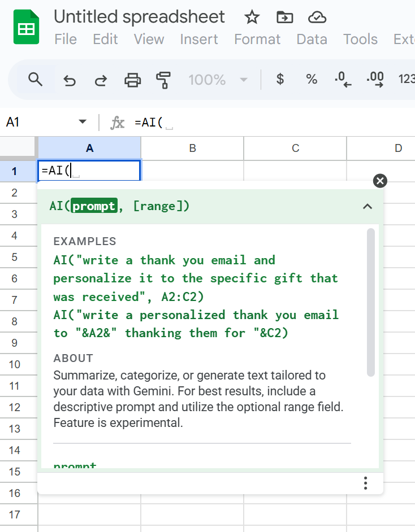The height and width of the screenshot is (532, 415).
Task: Open the Insert menu
Action: pos(199,40)
